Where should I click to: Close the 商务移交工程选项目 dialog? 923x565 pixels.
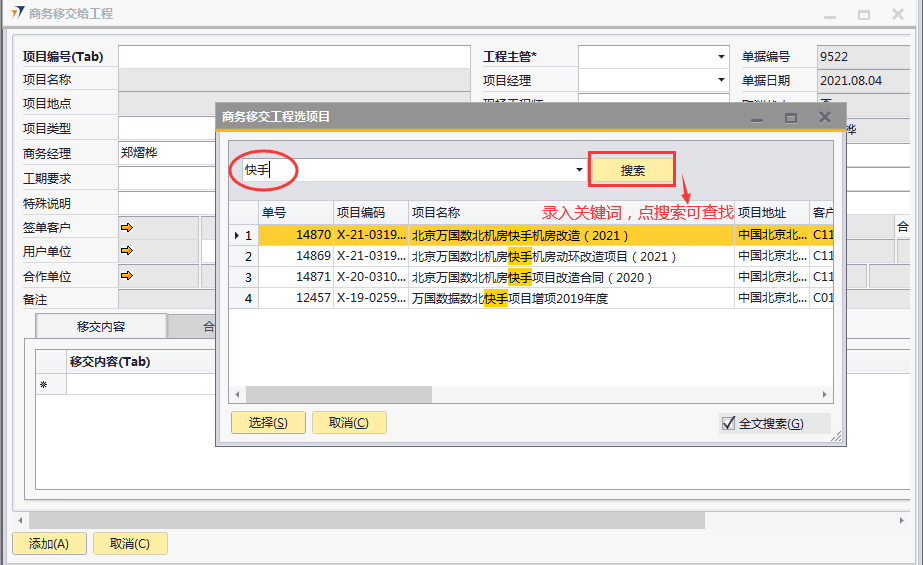(825, 117)
